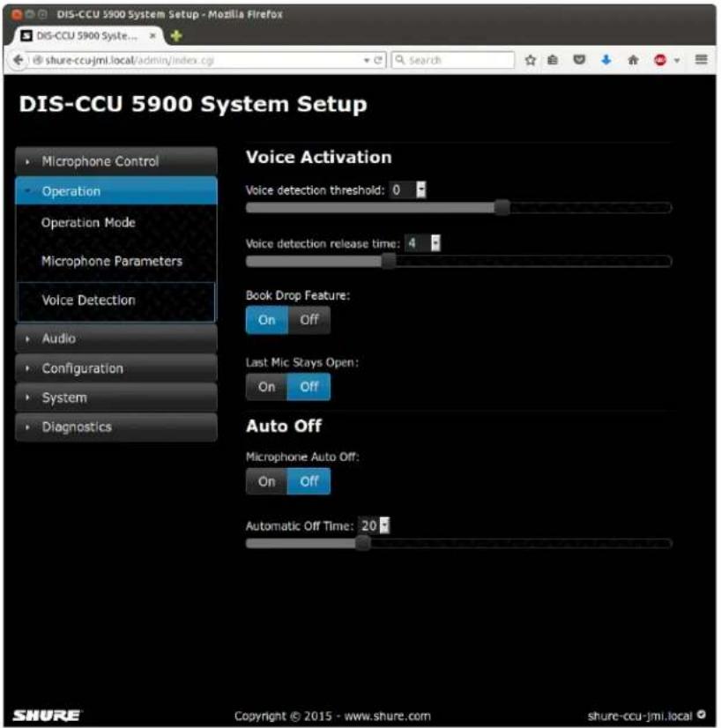The height and width of the screenshot is (728, 721).
Task: Open the URL history dropdown arrow
Action: 367,60
